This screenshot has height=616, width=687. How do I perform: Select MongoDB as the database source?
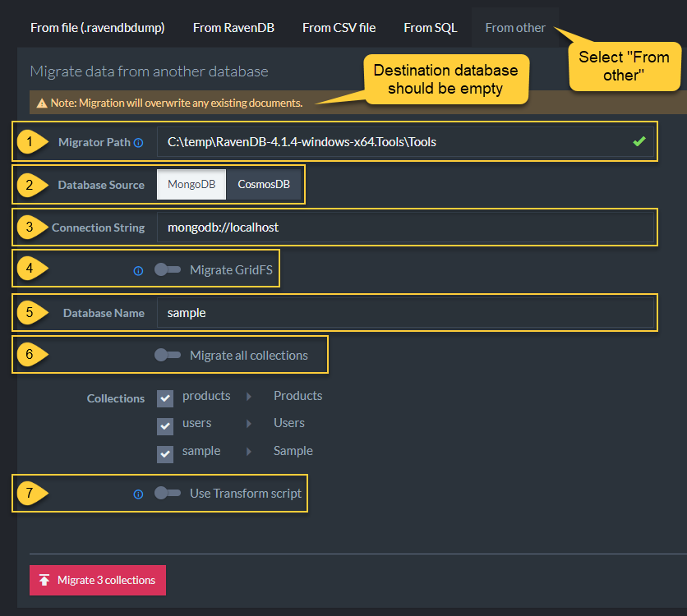click(x=191, y=184)
